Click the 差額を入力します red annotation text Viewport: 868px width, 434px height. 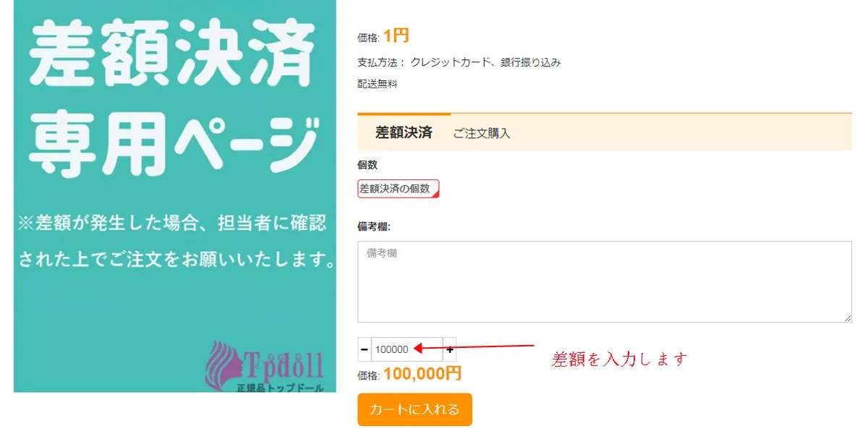(619, 359)
